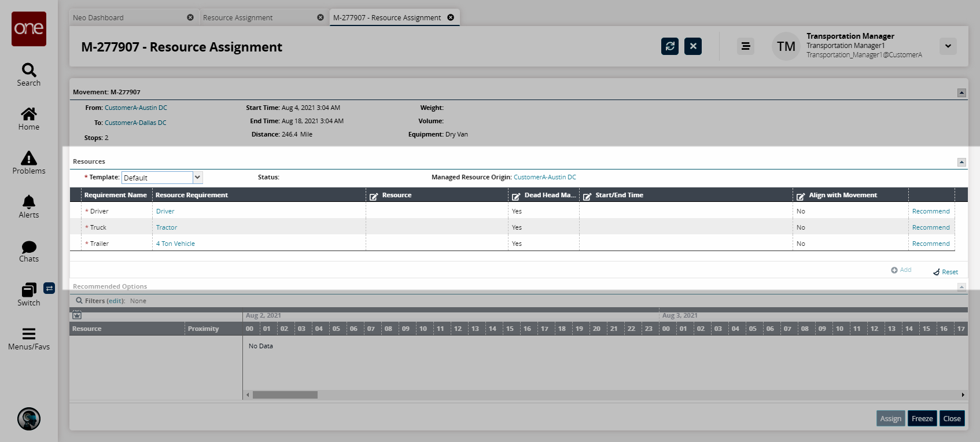Screen dimensions: 980x442
Task: Open the hamburger menu beside user avatar
Action: (746, 46)
